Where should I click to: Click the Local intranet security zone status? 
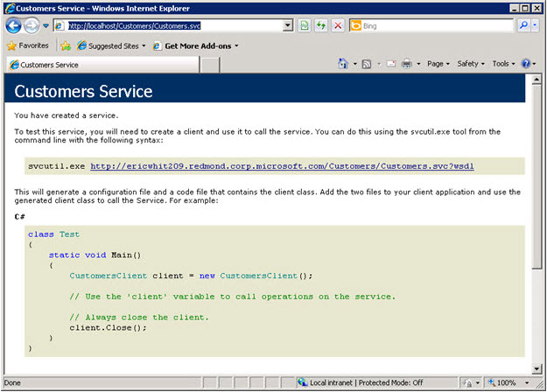pyautogui.click(x=361, y=382)
